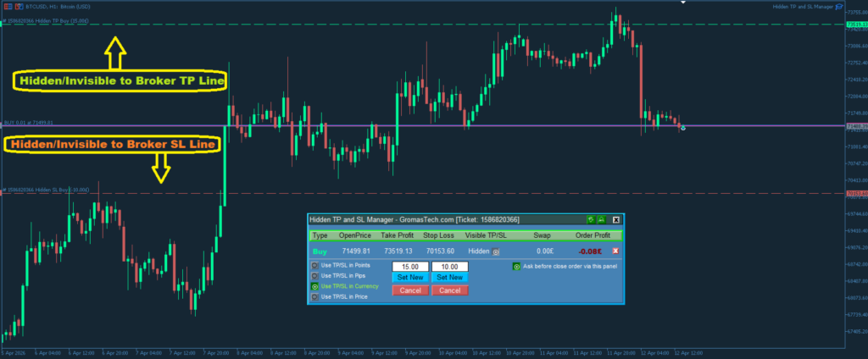The width and height of the screenshot is (868, 359).
Task: Click Cancel under the stop loss column
Action: tap(450, 290)
